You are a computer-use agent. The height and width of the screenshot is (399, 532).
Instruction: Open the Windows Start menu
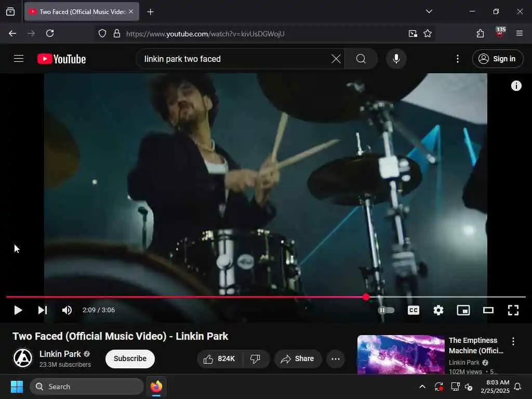click(x=17, y=387)
